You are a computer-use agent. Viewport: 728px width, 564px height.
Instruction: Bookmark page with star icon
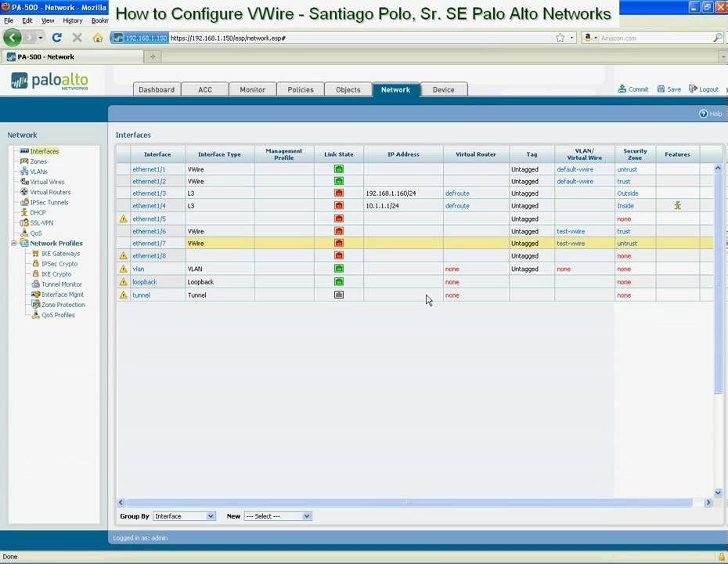click(560, 38)
